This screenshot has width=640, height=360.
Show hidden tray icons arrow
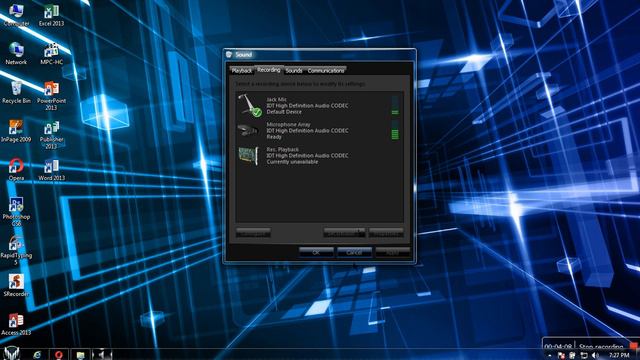click(550, 356)
